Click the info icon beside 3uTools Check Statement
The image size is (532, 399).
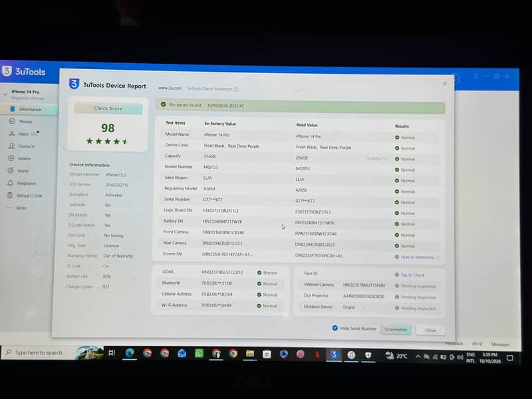tap(236, 89)
